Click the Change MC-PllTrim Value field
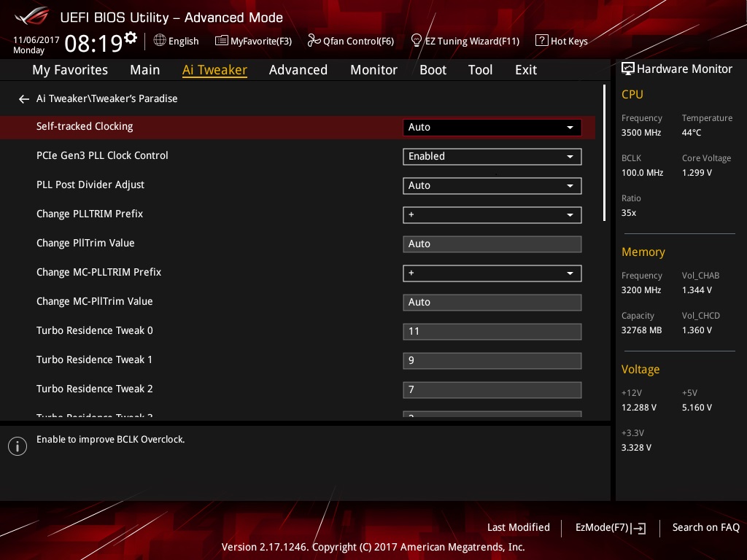Screen dimensions: 747x560 [x=492, y=303]
